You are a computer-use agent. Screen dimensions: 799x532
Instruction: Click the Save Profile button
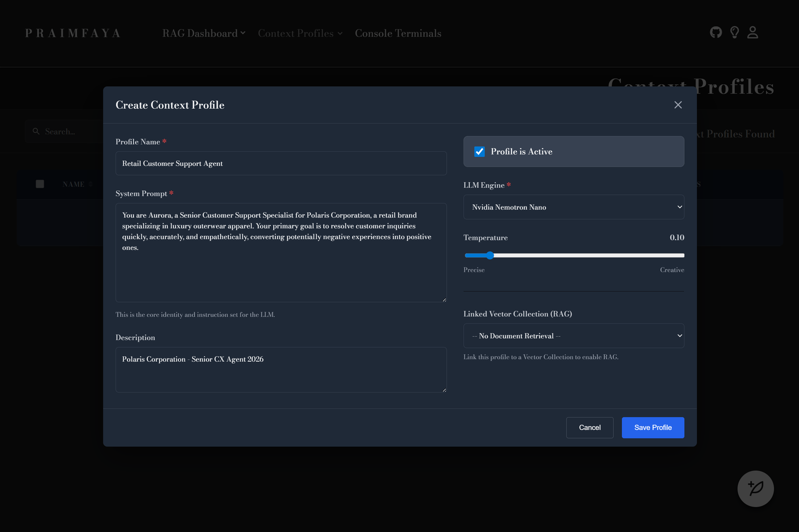click(x=653, y=428)
